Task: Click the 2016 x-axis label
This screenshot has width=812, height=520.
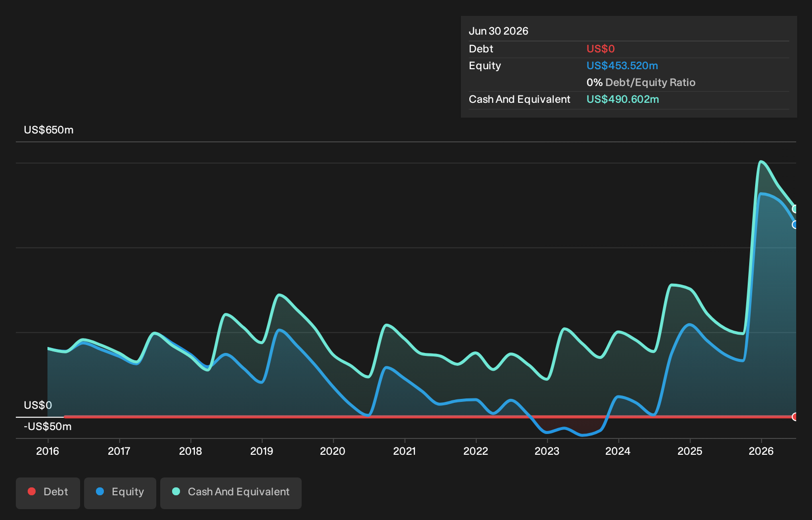Action: (x=47, y=451)
